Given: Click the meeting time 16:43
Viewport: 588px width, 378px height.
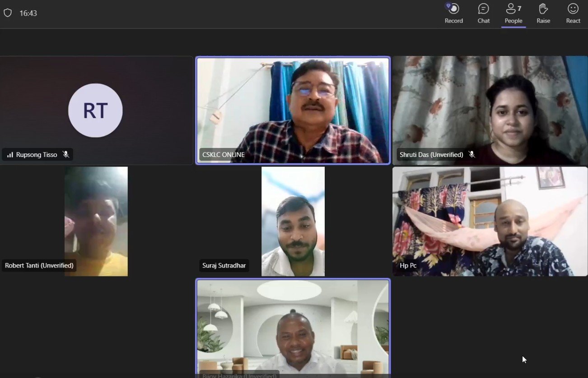Looking at the screenshot, I should coord(28,13).
